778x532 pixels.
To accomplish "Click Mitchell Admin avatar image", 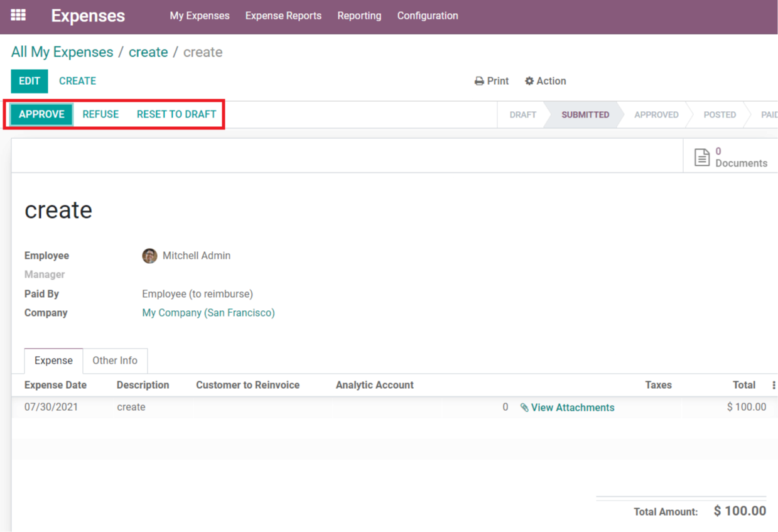I will click(x=149, y=256).
